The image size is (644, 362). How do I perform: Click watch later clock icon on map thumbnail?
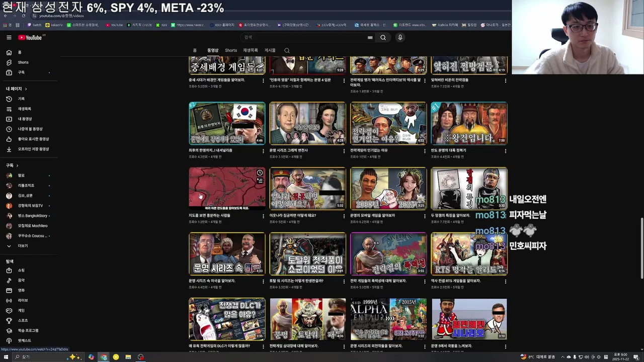[x=260, y=173]
